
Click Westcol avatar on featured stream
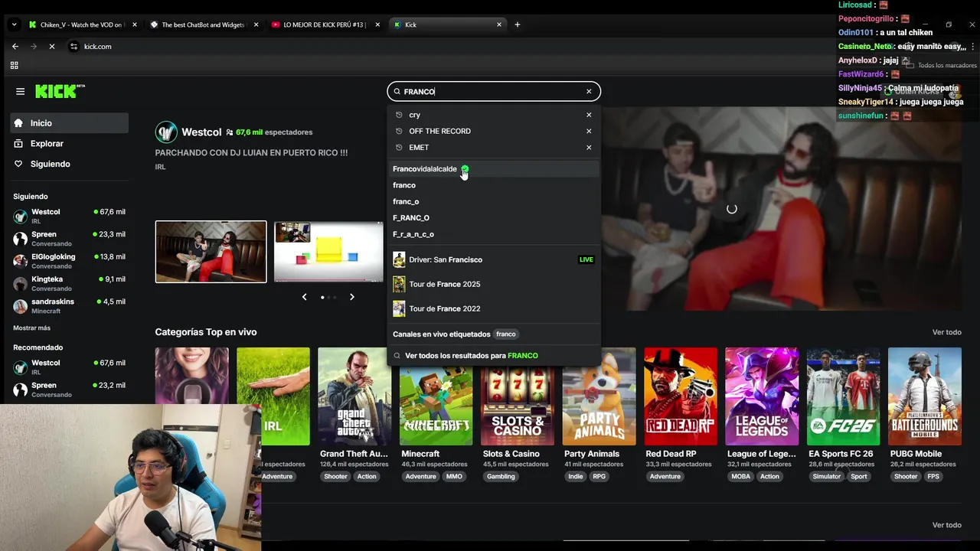166,132
